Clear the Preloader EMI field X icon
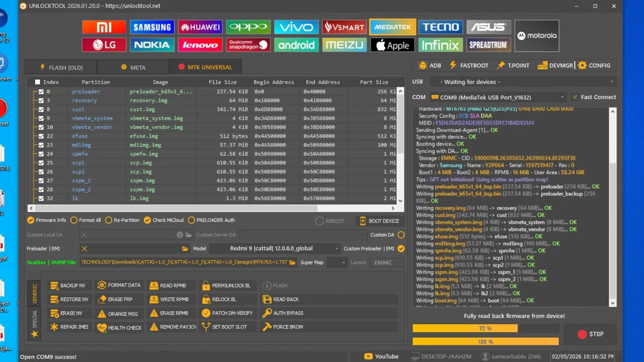This screenshot has height=362, width=644. coord(85,248)
